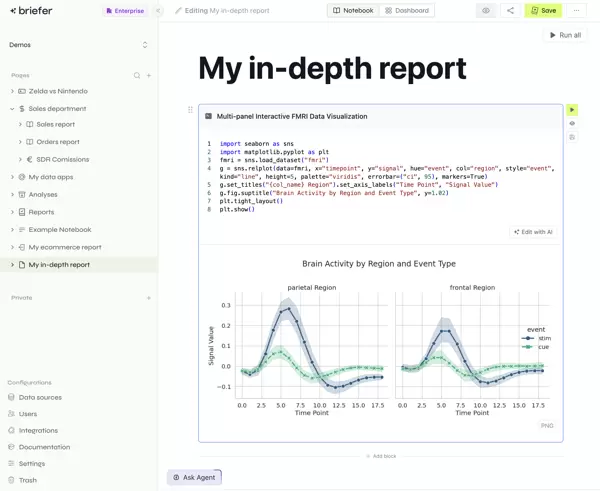Click the share icon in top bar

510,11
